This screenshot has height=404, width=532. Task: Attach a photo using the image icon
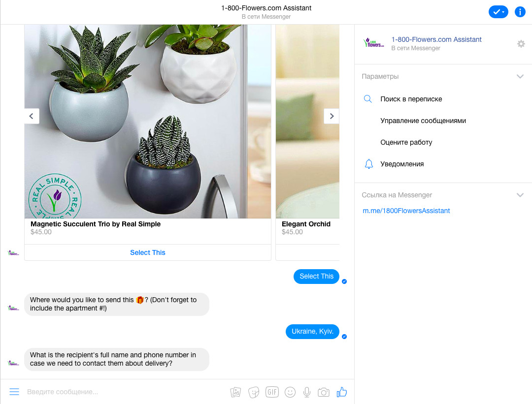click(235, 392)
